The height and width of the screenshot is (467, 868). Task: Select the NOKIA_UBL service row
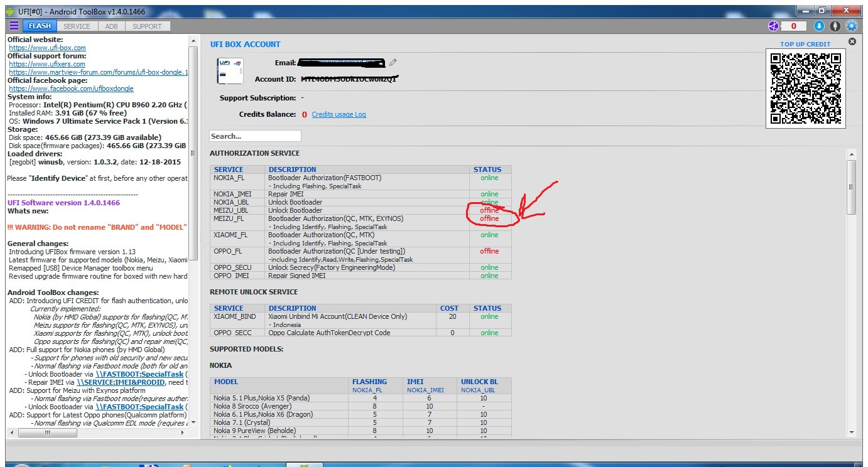click(361, 202)
